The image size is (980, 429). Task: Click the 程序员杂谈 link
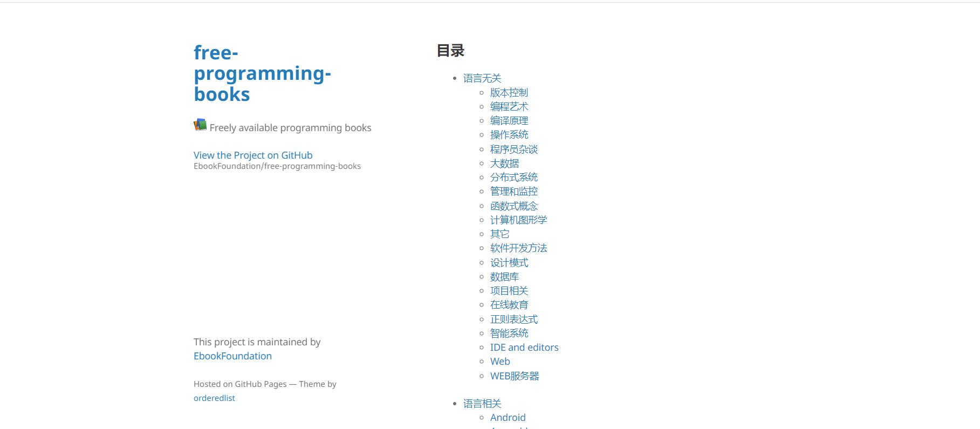pyautogui.click(x=514, y=149)
